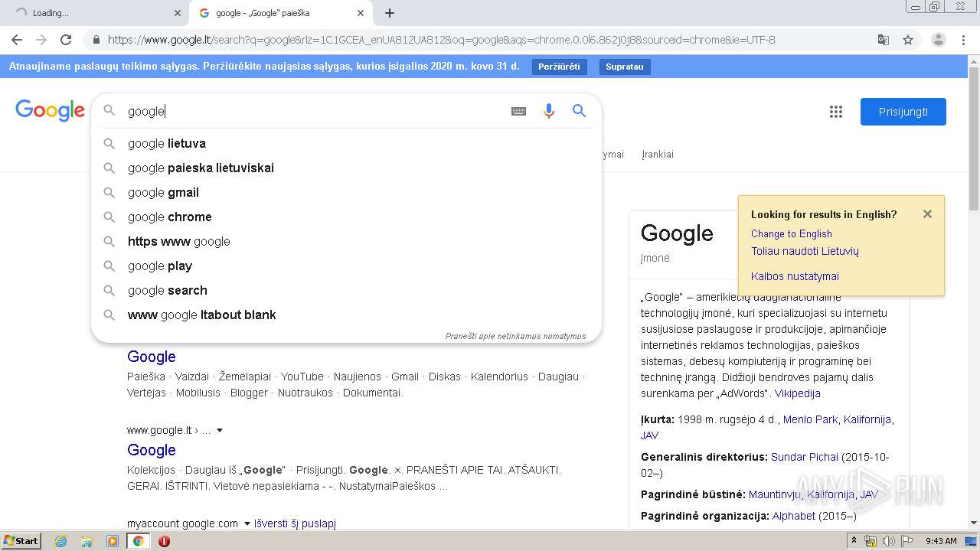Open Google apps grid icon
The width and height of the screenshot is (980, 551).
836,112
